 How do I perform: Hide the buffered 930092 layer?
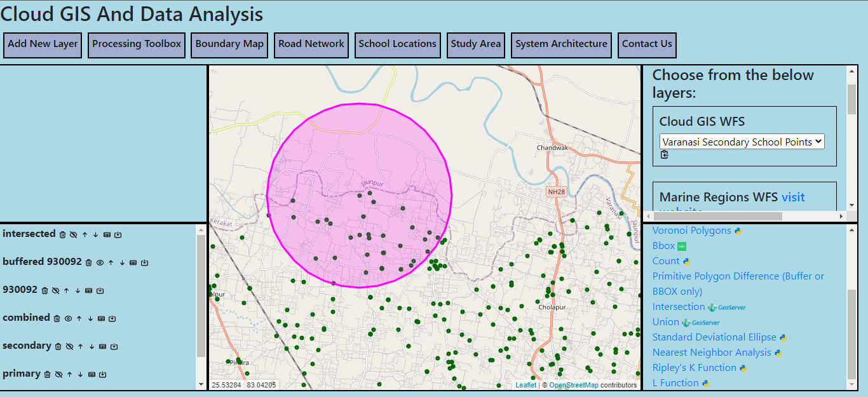point(100,262)
